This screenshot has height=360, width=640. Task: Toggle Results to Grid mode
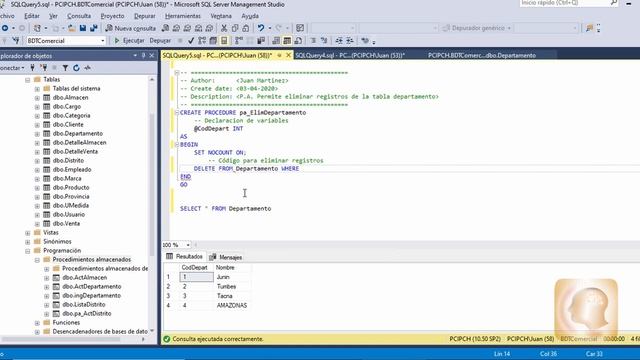(287, 40)
